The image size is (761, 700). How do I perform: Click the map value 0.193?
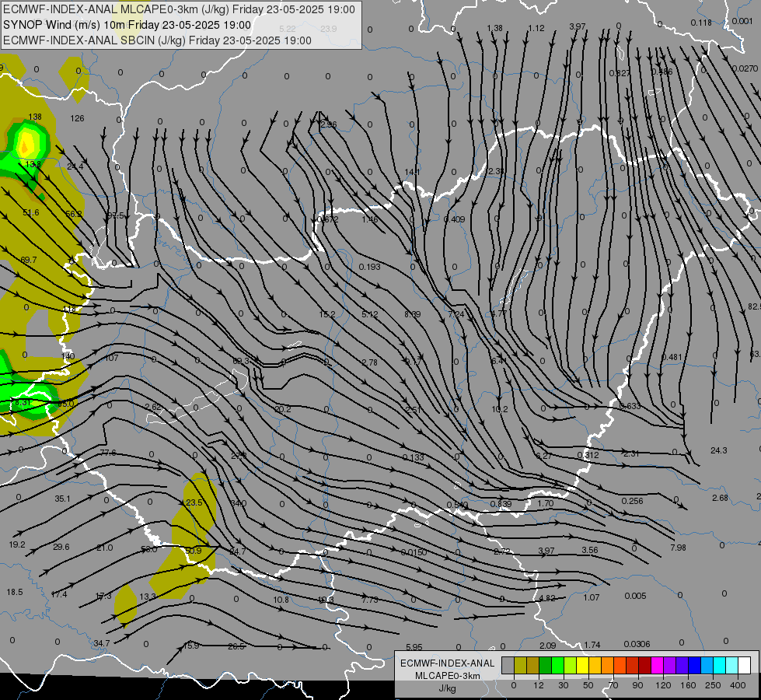[x=370, y=267]
